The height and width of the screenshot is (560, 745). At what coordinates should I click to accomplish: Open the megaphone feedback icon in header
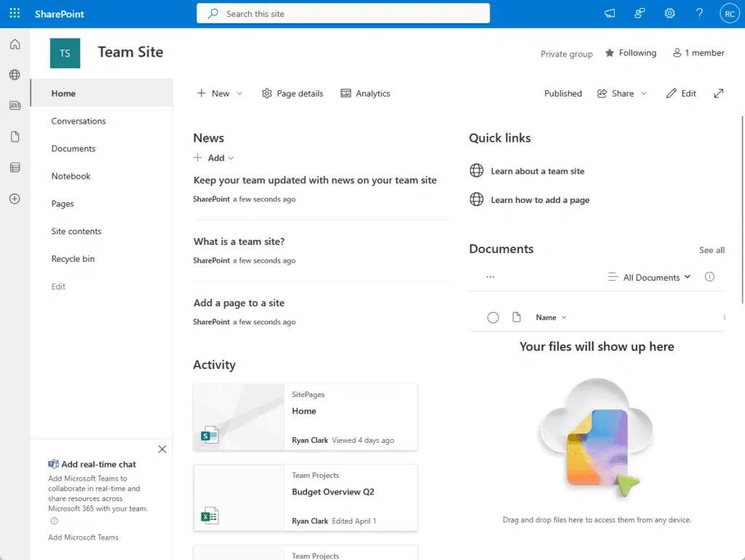[x=610, y=13]
